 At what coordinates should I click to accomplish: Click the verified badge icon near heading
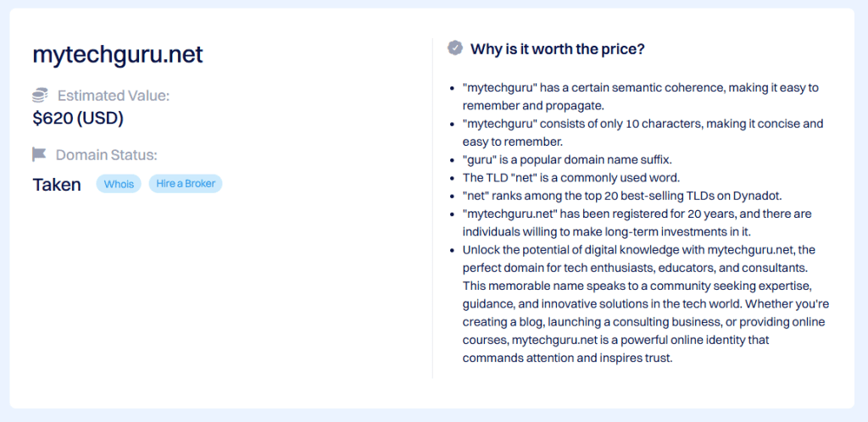pos(455,48)
